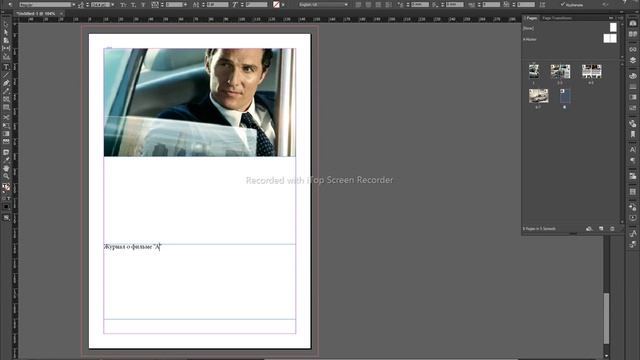
Task: Select the Rectangle tool
Action: tap(6, 107)
